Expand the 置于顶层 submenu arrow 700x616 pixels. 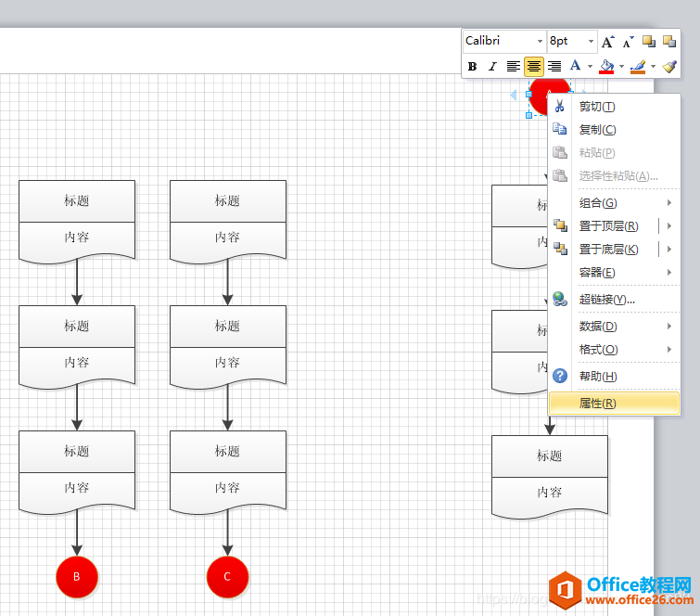pos(669,226)
